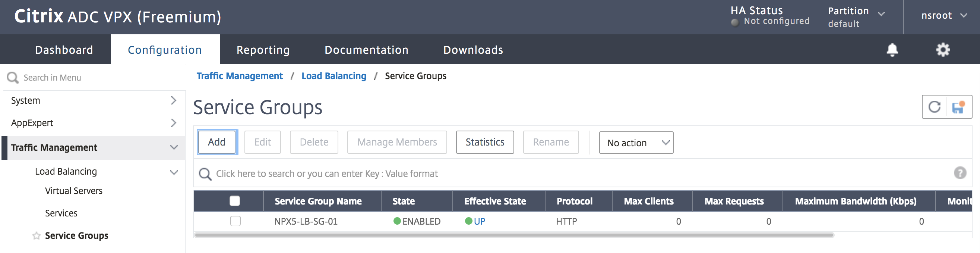Image resolution: width=980 pixels, height=253 pixels.
Task: Click the green UP effective state indicator
Action: click(x=468, y=221)
